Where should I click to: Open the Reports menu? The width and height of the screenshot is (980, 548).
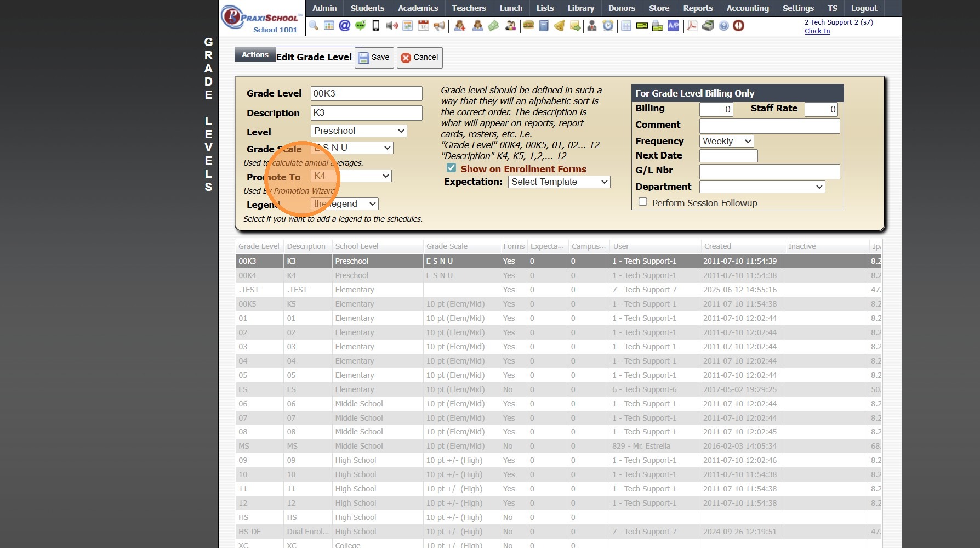click(698, 8)
